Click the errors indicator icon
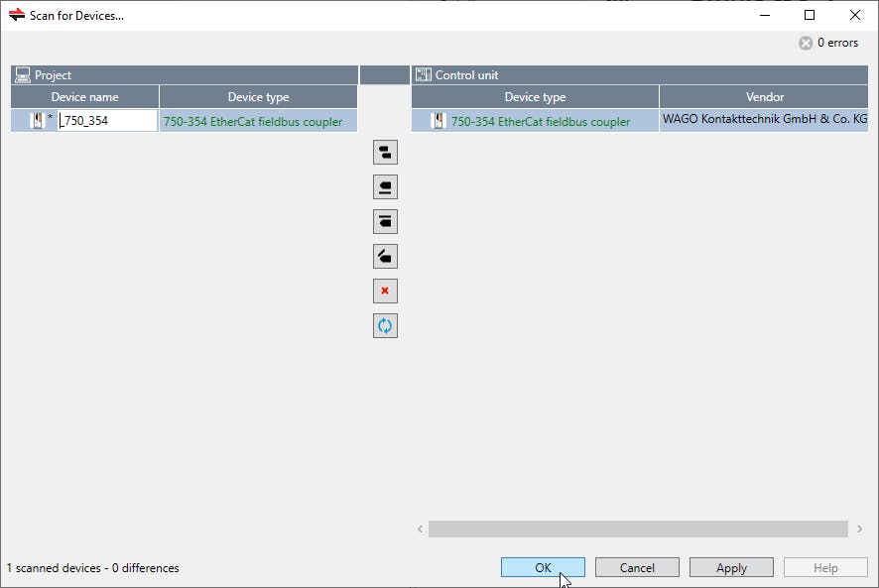The width and height of the screenshot is (879, 588). 806,44
